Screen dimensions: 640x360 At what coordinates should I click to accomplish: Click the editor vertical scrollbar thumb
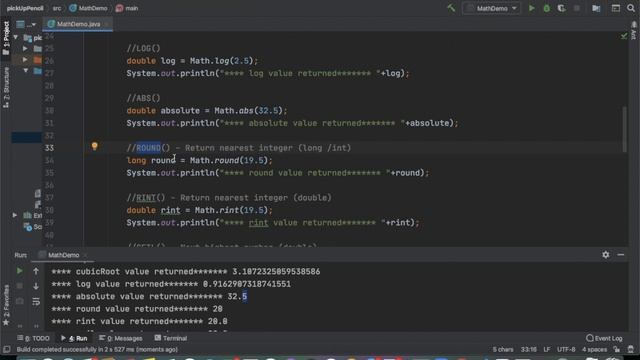(624, 129)
